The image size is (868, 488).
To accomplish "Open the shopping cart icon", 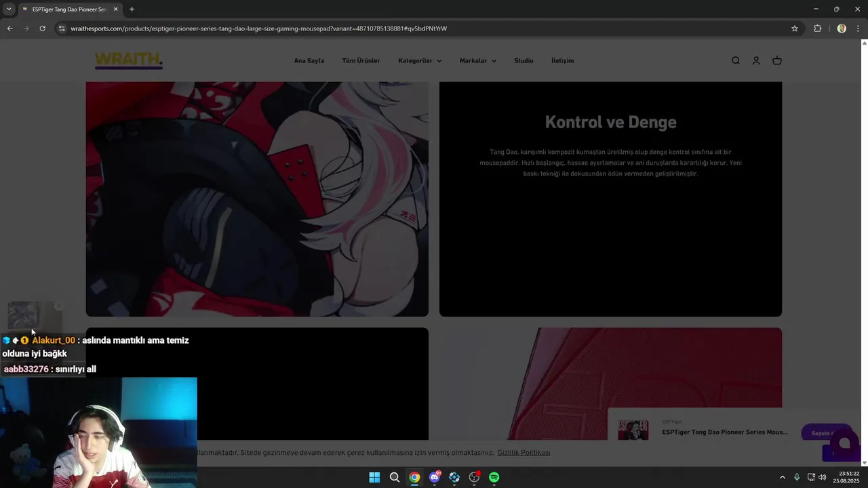I will (x=777, y=60).
